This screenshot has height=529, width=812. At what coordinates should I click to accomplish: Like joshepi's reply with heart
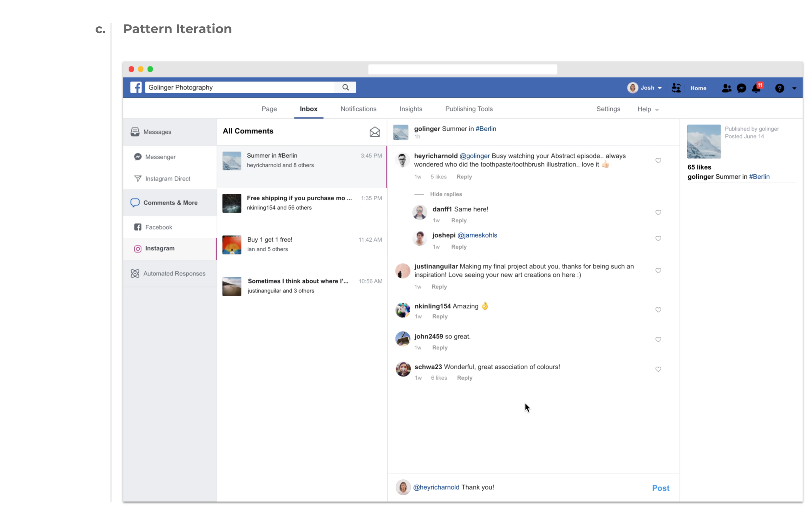pyautogui.click(x=658, y=238)
